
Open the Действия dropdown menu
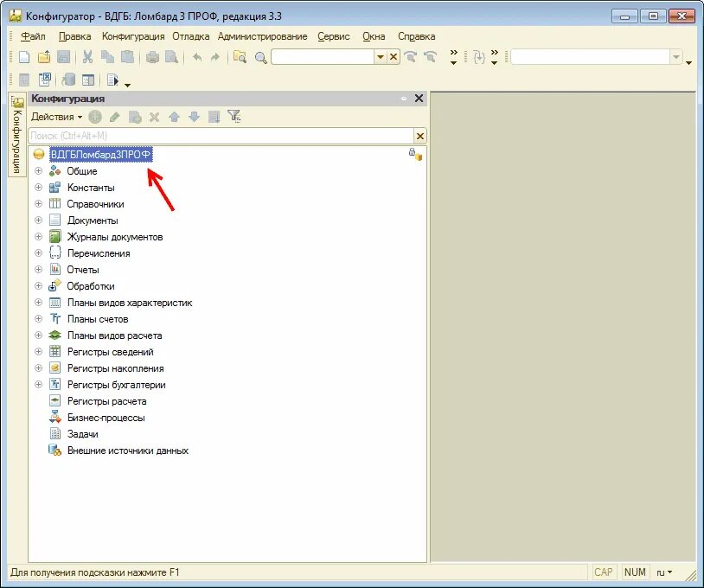[56, 117]
